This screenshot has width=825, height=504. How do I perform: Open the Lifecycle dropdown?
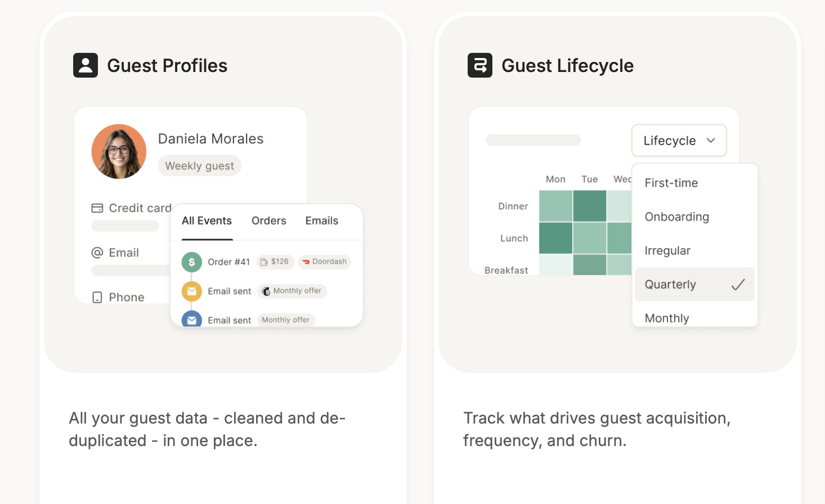tap(679, 141)
